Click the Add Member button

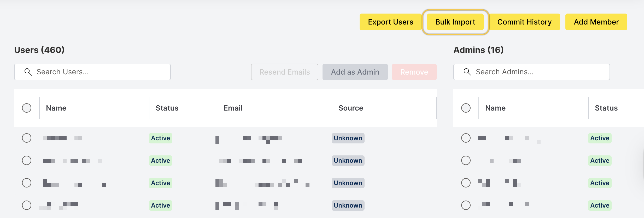[x=596, y=22]
